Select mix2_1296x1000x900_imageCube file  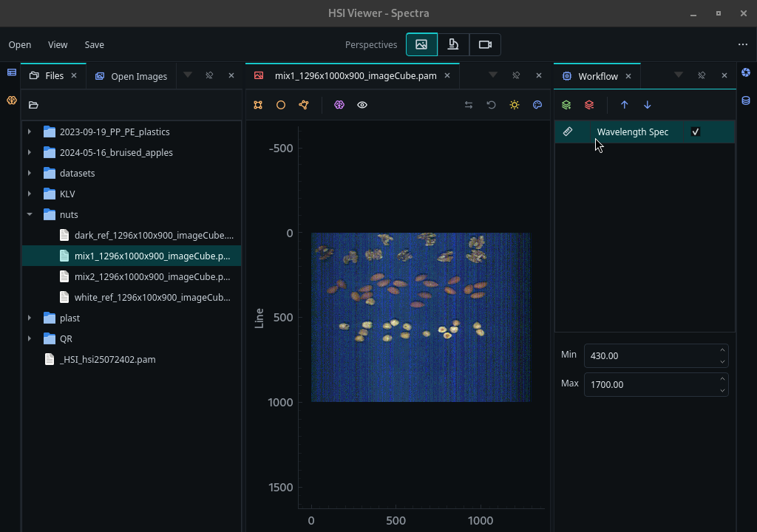tap(132, 276)
